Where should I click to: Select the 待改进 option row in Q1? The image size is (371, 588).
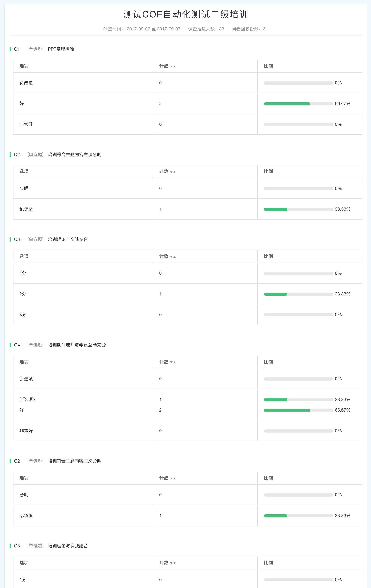(187, 83)
